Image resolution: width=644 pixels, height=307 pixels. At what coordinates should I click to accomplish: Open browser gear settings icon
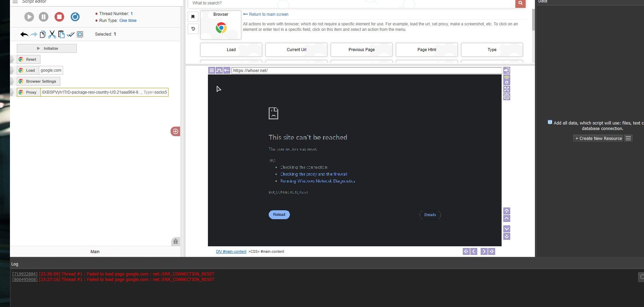pos(507,97)
